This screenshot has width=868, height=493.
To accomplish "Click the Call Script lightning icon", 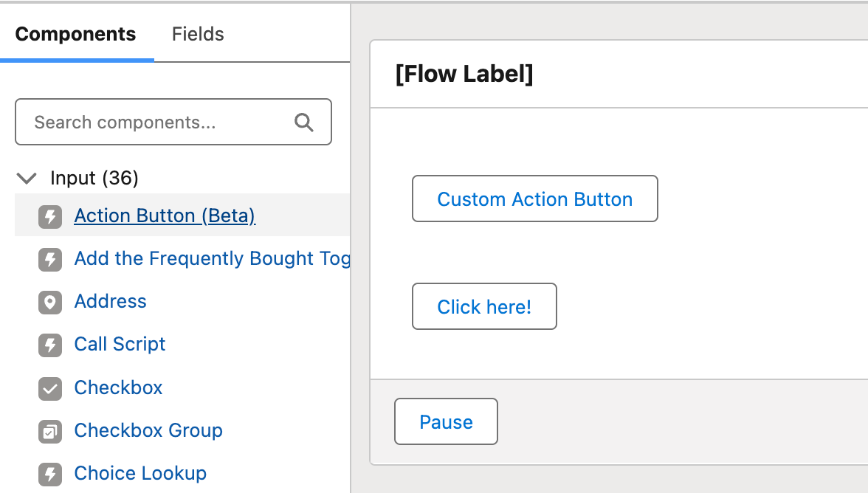I will pyautogui.click(x=50, y=345).
